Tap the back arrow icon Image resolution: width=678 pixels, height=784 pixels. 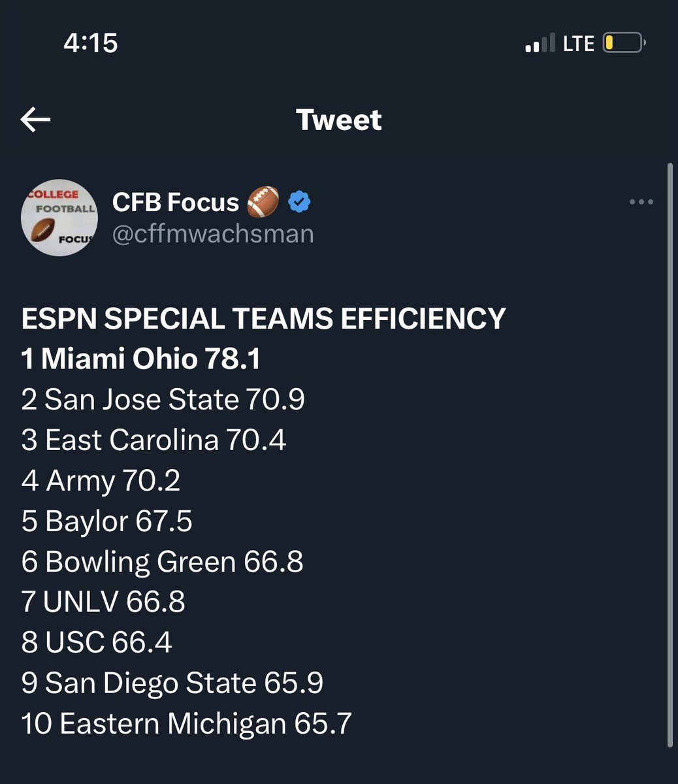tap(35, 120)
